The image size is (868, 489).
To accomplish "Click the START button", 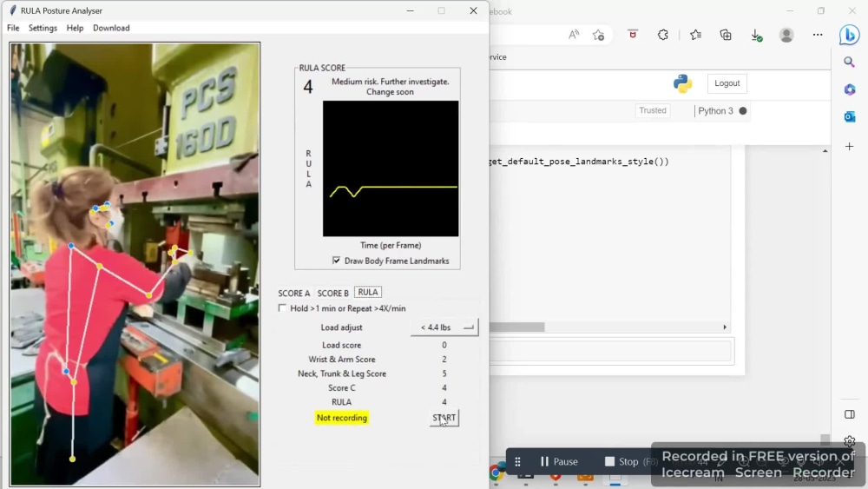I will click(444, 418).
